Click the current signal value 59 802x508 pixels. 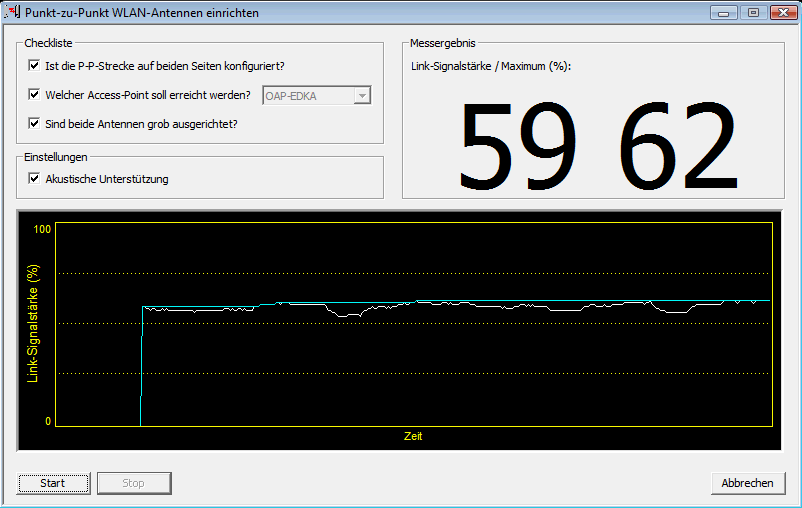[x=520, y=147]
